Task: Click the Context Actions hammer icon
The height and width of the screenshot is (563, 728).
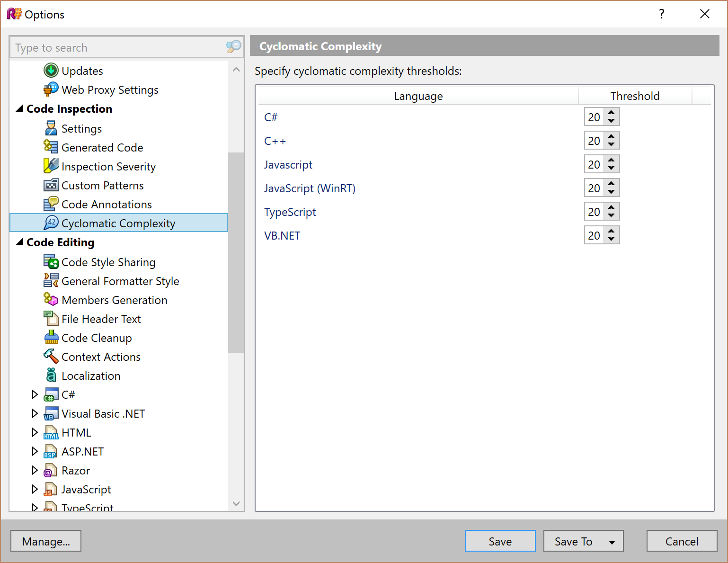Action: pyautogui.click(x=51, y=357)
